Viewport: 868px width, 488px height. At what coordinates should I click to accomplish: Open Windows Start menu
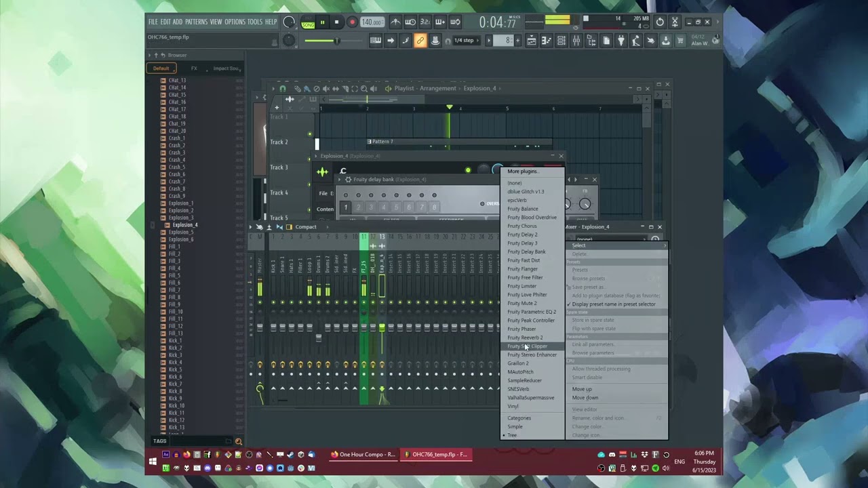tap(153, 462)
